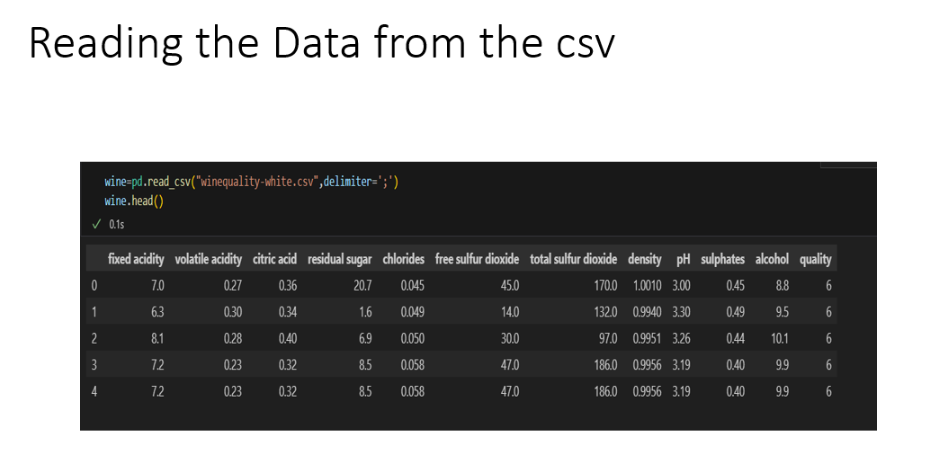Click the 'free sulfur dioxide' column header
The height and width of the screenshot is (456, 925).
pos(477,259)
